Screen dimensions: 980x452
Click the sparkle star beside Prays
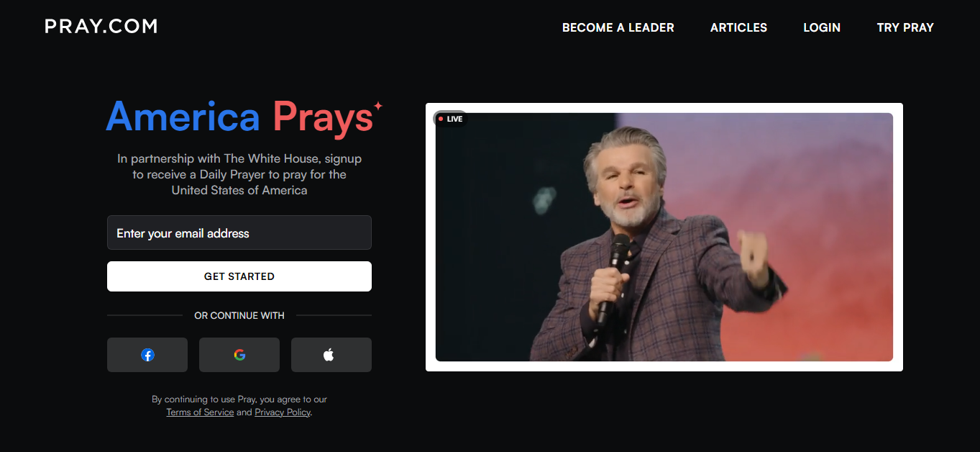click(x=377, y=107)
